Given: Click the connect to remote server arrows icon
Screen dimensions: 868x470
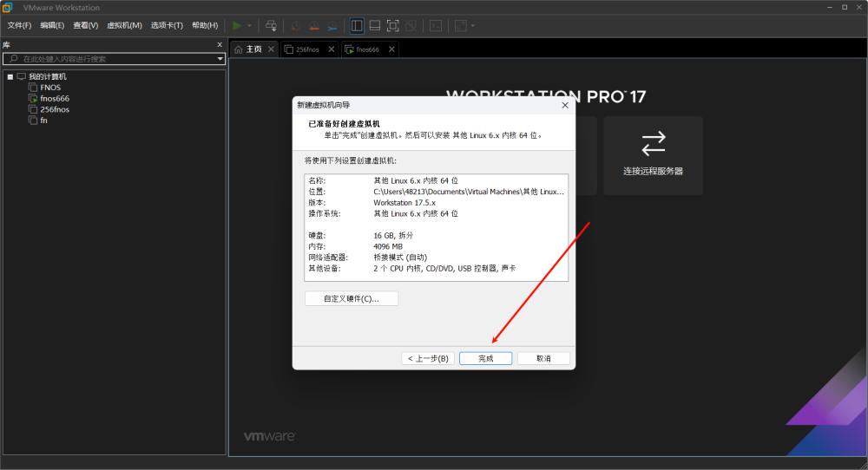Looking at the screenshot, I should click(653, 142).
